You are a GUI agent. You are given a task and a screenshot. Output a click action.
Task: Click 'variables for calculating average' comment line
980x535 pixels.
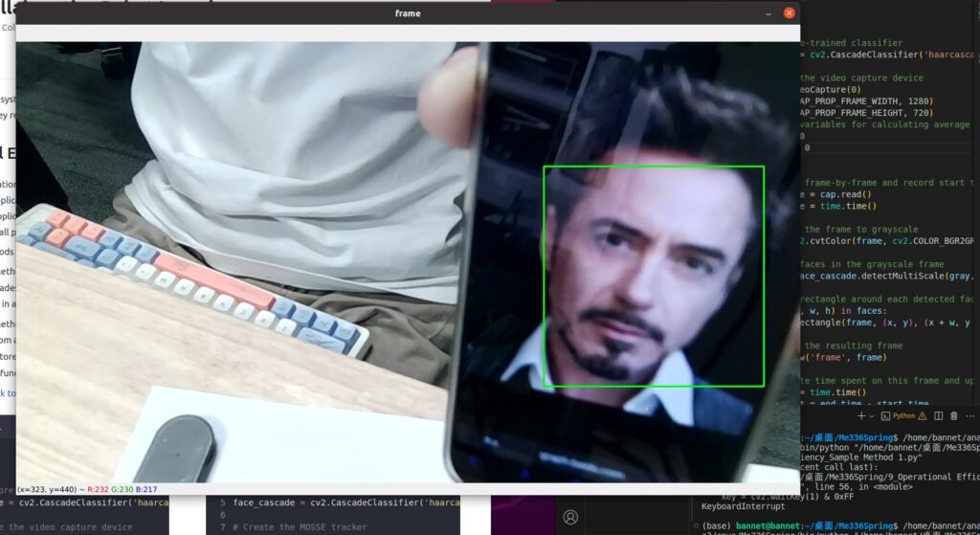(885, 124)
